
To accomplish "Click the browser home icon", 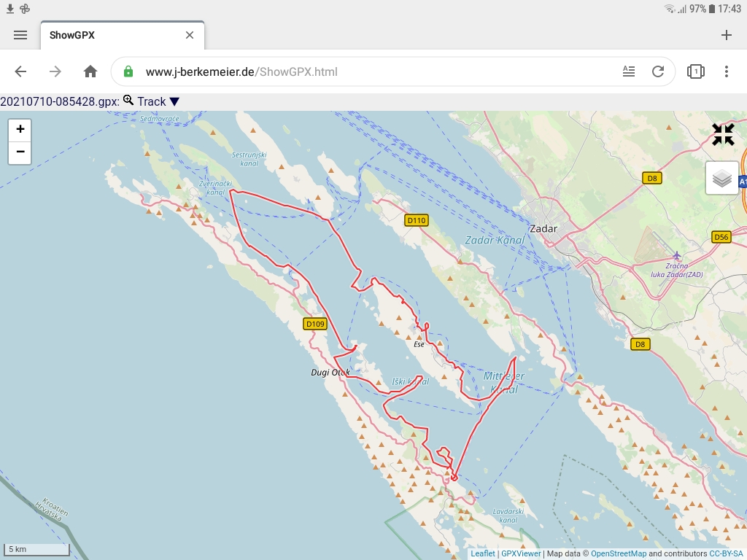I will click(x=90, y=71).
